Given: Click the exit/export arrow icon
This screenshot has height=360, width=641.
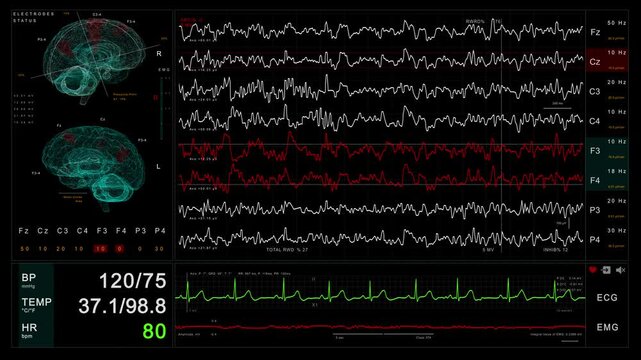Looking at the screenshot, I should pos(606,270).
